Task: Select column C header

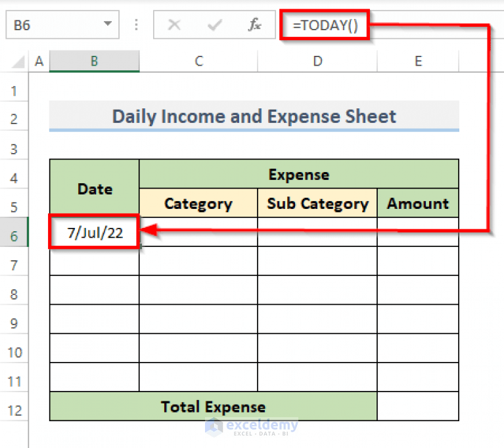Action: point(198,61)
